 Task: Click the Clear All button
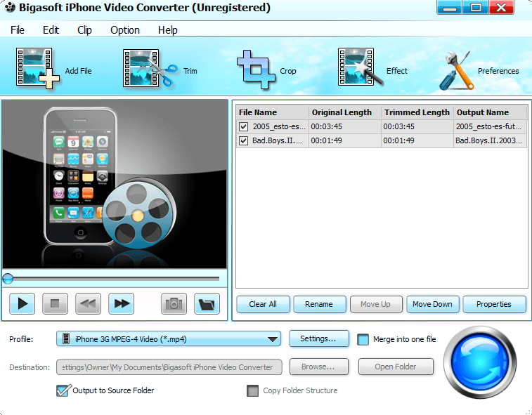[x=263, y=304]
